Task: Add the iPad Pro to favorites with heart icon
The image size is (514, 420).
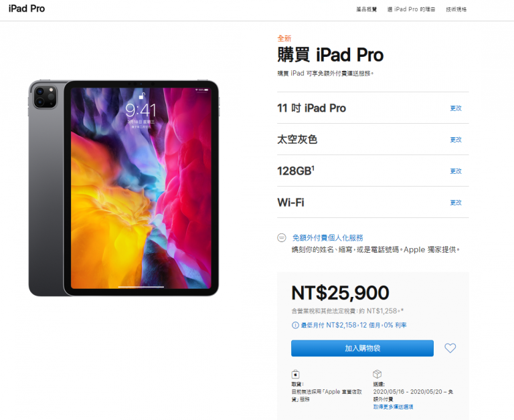Action: [x=450, y=348]
